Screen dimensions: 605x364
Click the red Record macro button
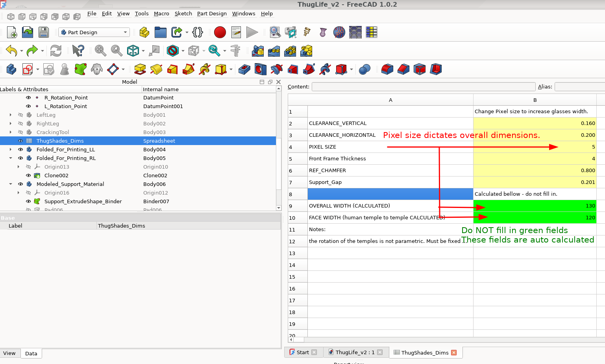pyautogui.click(x=220, y=32)
